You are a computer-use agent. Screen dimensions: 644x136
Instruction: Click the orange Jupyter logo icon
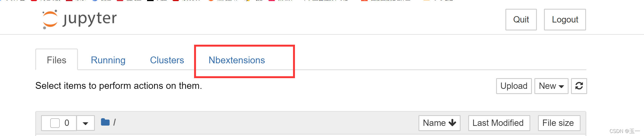coord(50,19)
